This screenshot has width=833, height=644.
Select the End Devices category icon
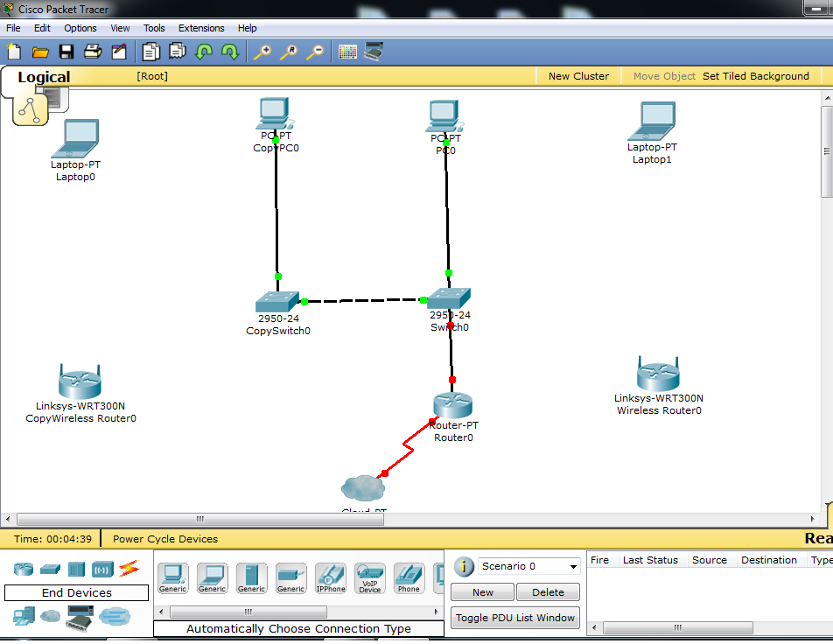24,616
